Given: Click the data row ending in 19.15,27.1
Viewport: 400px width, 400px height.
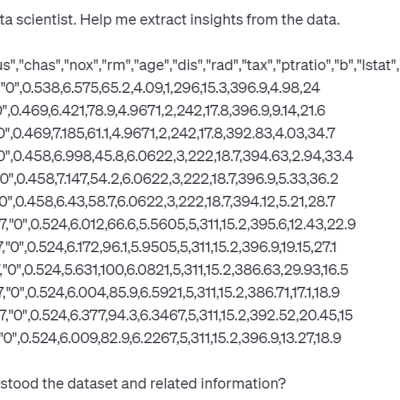Looking at the screenshot, I should pos(168,247).
